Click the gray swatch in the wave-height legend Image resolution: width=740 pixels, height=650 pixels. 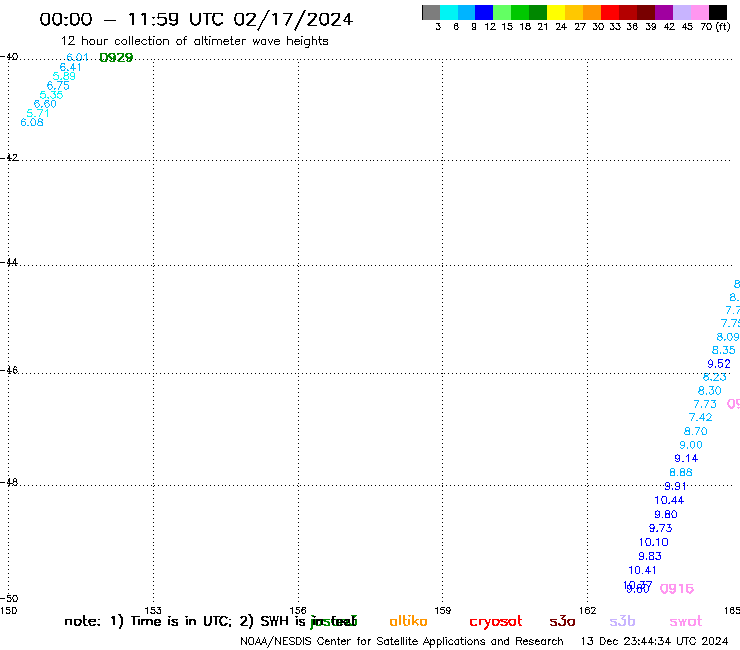coord(431,12)
